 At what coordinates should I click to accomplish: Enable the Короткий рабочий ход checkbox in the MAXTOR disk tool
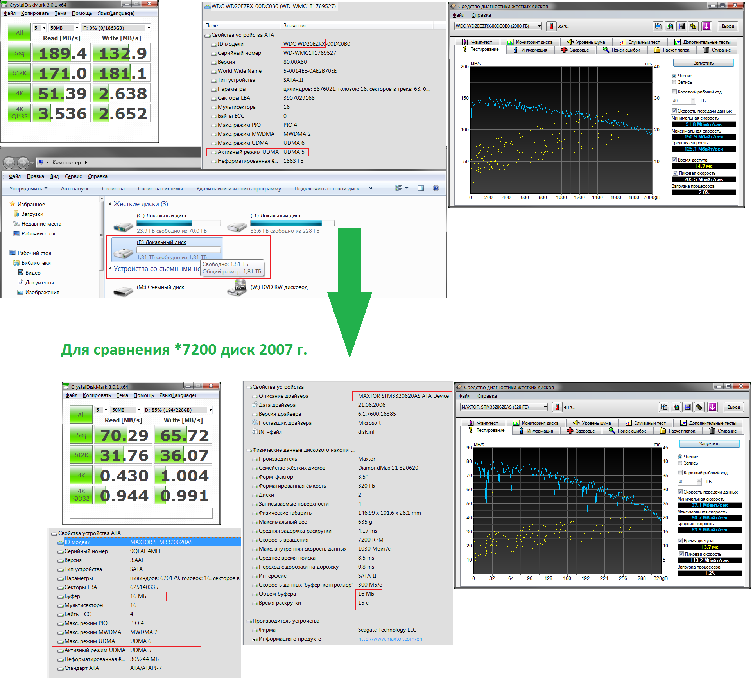click(x=680, y=473)
